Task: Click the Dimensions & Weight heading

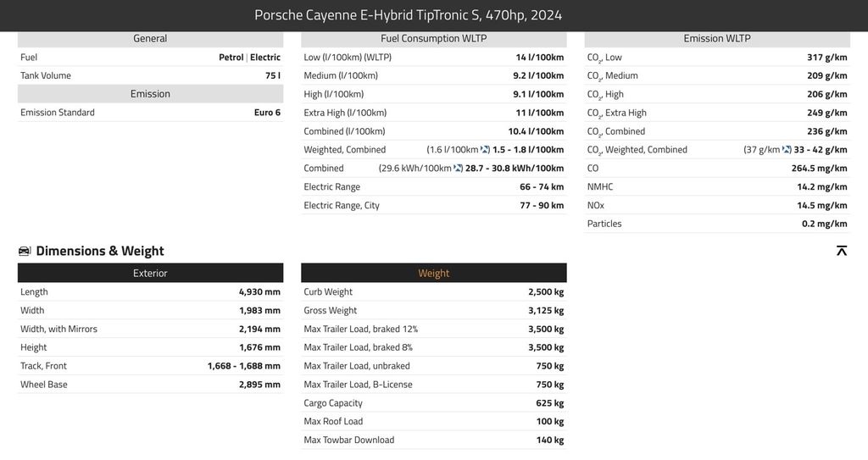Action: [x=100, y=251]
